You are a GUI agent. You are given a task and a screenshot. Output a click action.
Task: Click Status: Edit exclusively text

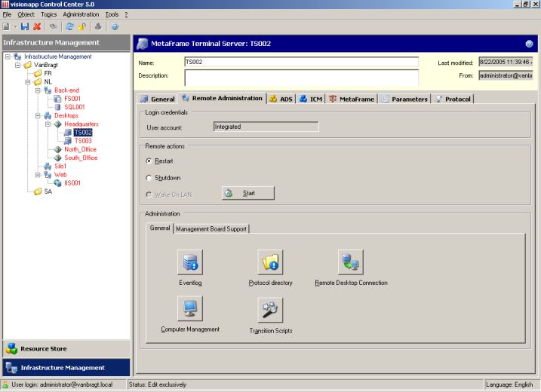[x=158, y=384]
